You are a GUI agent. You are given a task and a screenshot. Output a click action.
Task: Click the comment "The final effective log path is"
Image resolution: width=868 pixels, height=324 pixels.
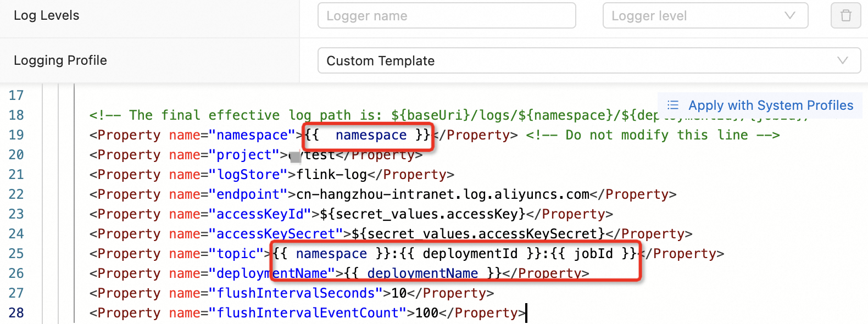click(256, 115)
